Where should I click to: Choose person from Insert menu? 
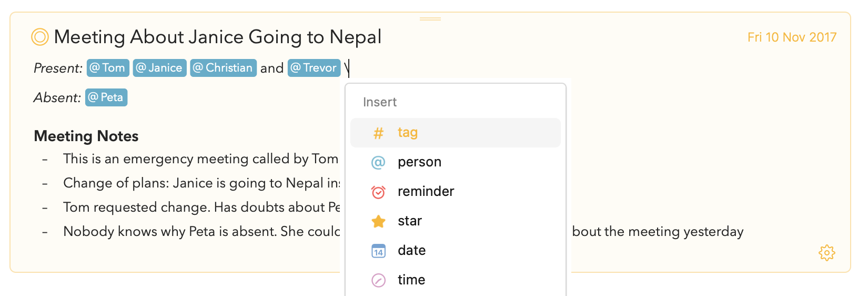[456, 162]
